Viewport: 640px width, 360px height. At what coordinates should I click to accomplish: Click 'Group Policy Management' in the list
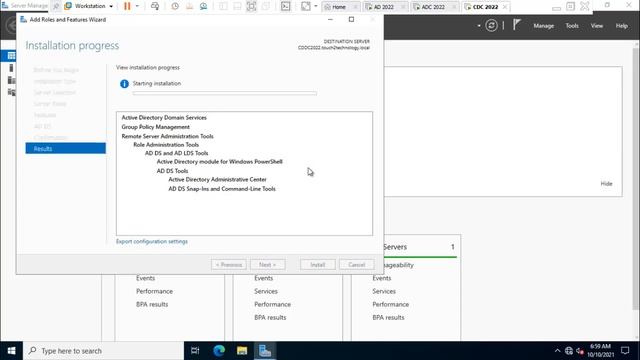156,127
